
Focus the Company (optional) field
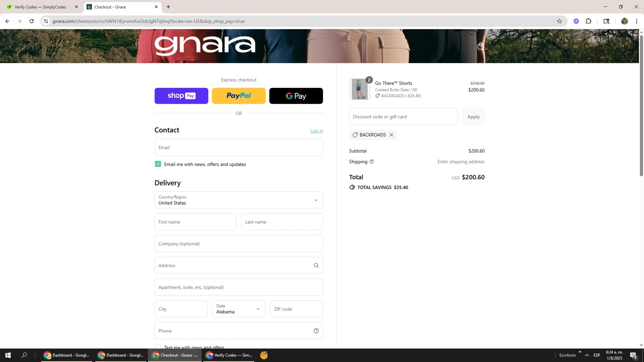click(x=239, y=244)
